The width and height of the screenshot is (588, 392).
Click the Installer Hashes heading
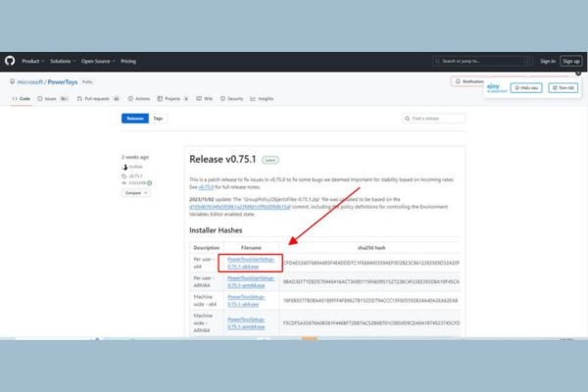click(216, 230)
